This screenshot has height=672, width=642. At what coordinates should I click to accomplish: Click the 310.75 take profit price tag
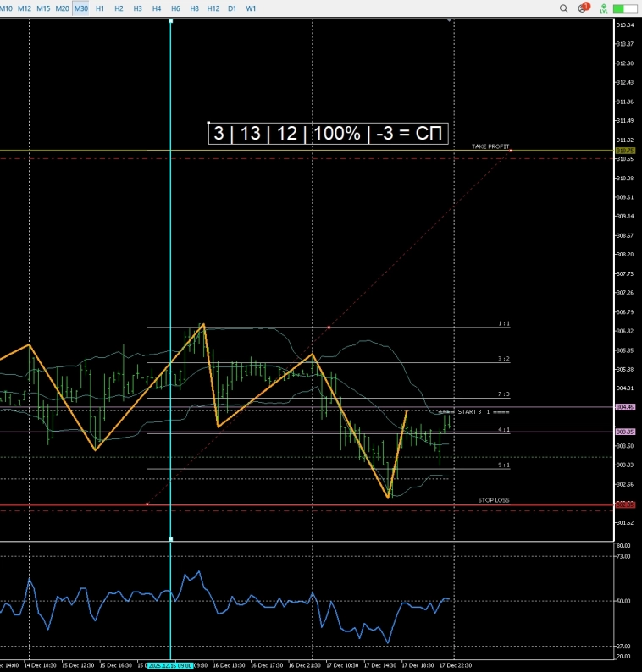(626, 151)
